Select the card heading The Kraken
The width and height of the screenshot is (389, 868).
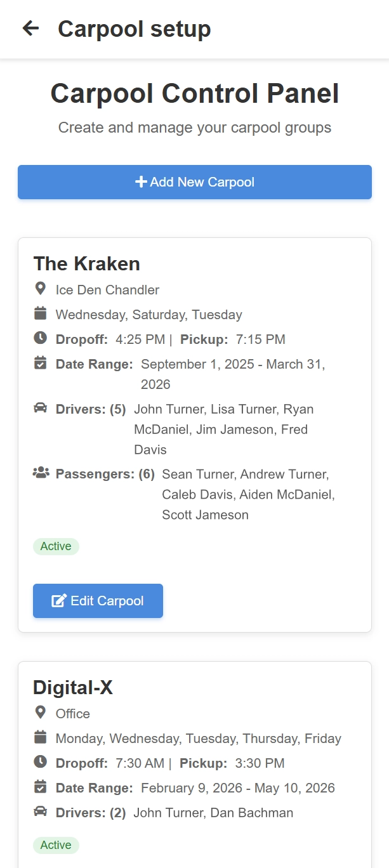(x=87, y=264)
